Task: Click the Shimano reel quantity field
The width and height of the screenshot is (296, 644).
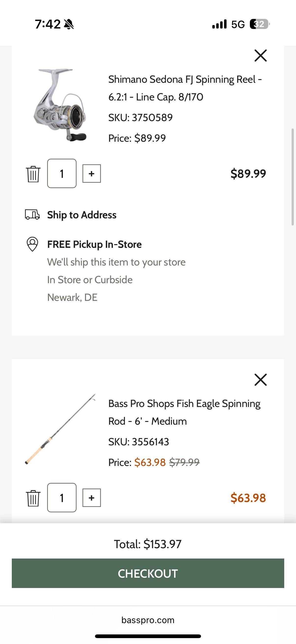Action: (62, 173)
